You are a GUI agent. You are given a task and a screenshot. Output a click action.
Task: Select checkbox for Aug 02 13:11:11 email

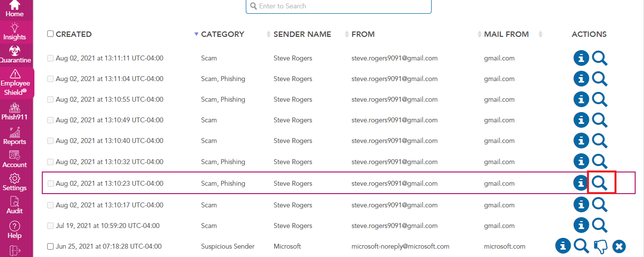50,58
